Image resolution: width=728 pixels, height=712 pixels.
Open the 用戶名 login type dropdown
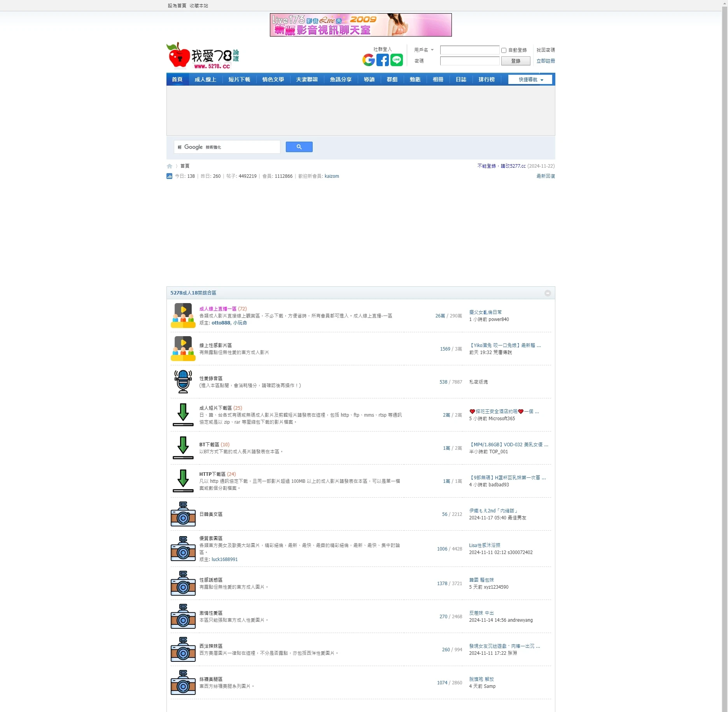click(x=423, y=50)
